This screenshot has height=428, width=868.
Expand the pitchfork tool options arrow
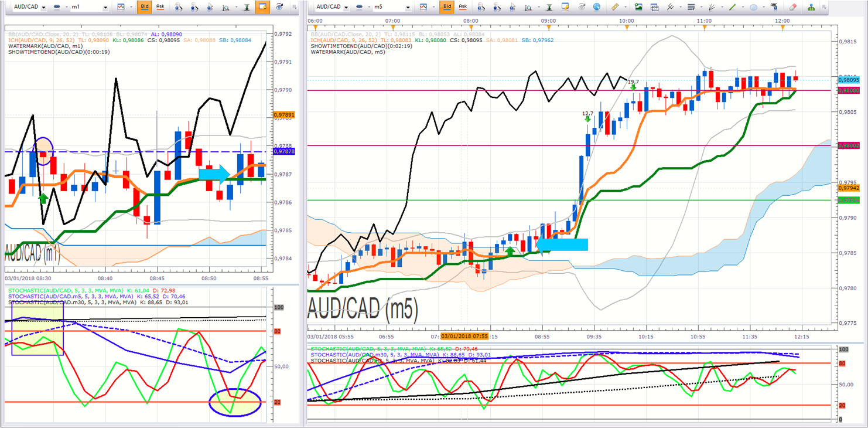[x=679, y=7]
